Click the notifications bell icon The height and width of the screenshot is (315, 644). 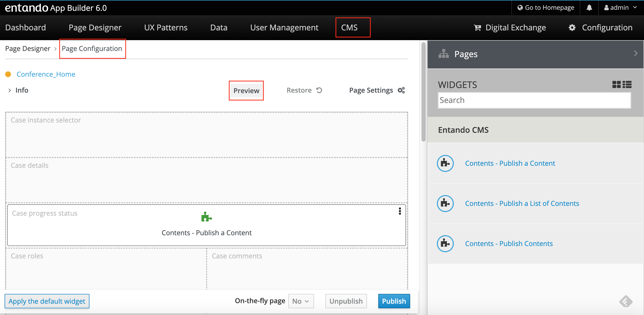coord(589,8)
